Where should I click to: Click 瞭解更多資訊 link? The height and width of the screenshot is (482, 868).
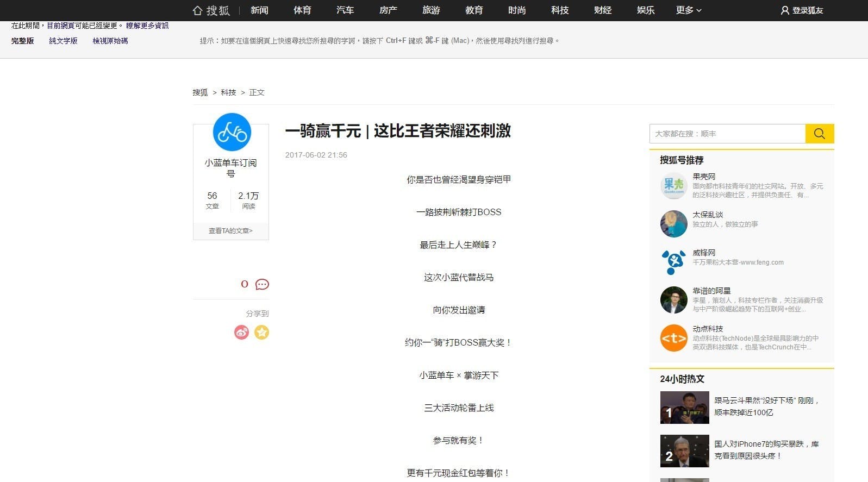pyautogui.click(x=147, y=26)
